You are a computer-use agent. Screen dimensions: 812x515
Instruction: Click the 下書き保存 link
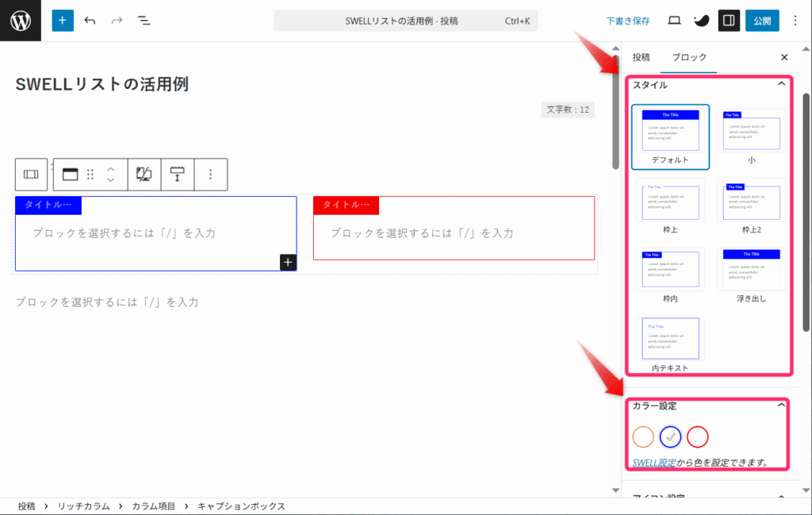pos(628,21)
